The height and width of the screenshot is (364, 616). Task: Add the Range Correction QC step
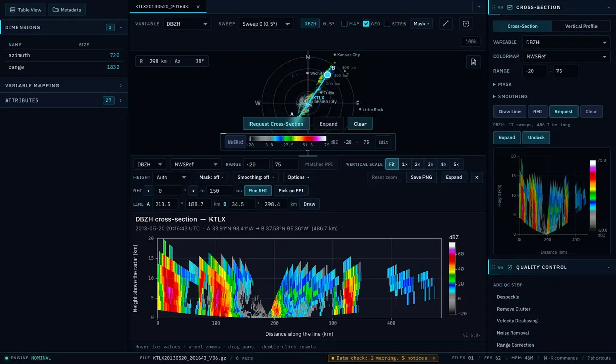(x=515, y=345)
